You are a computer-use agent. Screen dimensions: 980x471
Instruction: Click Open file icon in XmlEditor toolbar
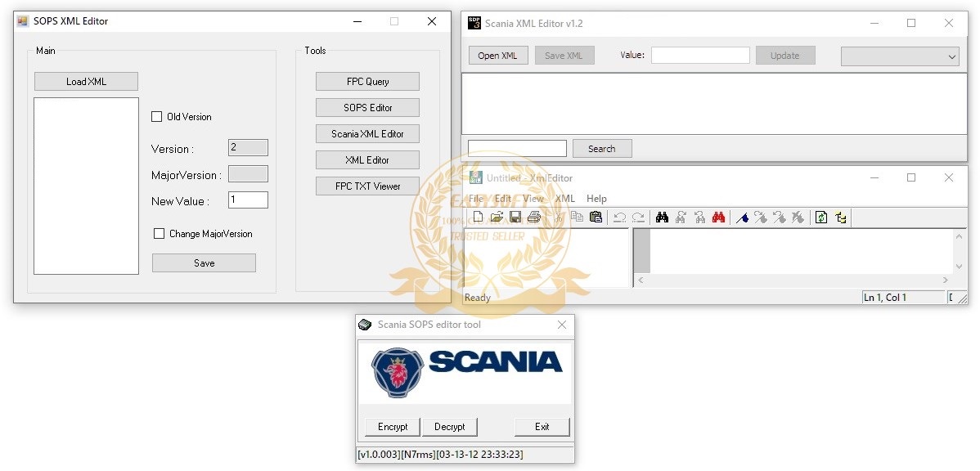(x=497, y=218)
